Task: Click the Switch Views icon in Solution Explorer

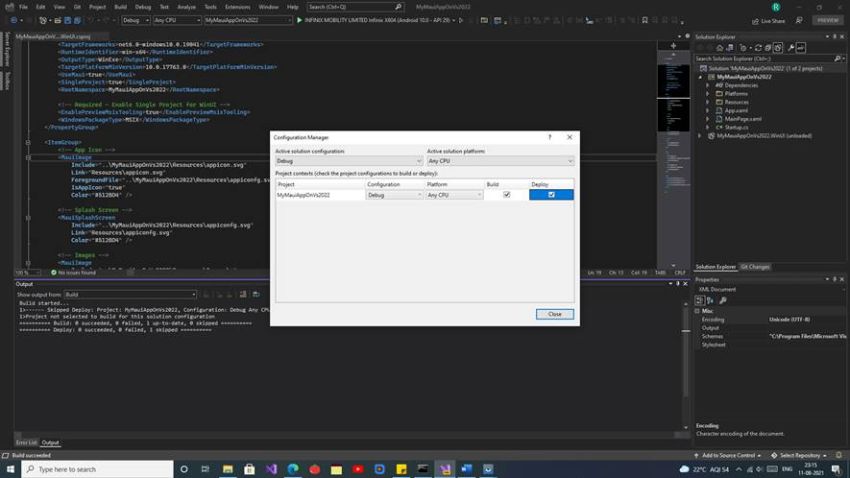Action: pos(730,48)
